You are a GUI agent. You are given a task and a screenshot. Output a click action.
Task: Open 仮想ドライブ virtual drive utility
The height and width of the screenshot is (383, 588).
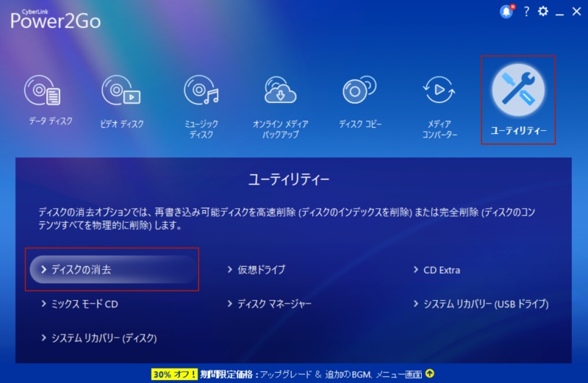(257, 270)
